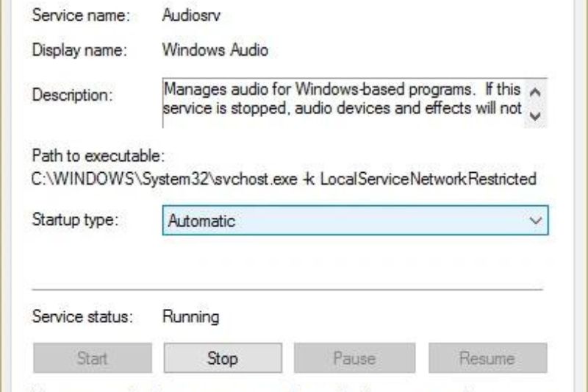Click the greyed-out Start button
Viewport: 588px width, 392px height.
pyautogui.click(x=93, y=358)
